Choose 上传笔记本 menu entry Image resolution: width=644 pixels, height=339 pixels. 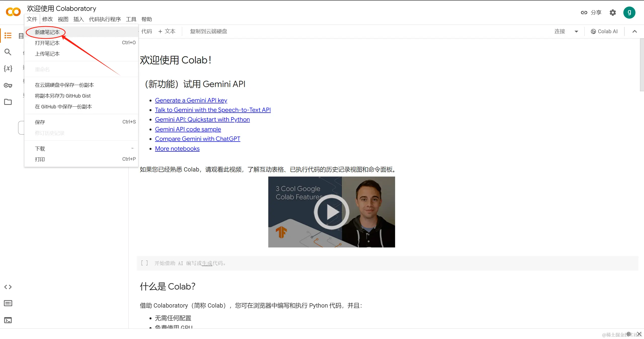tap(47, 54)
